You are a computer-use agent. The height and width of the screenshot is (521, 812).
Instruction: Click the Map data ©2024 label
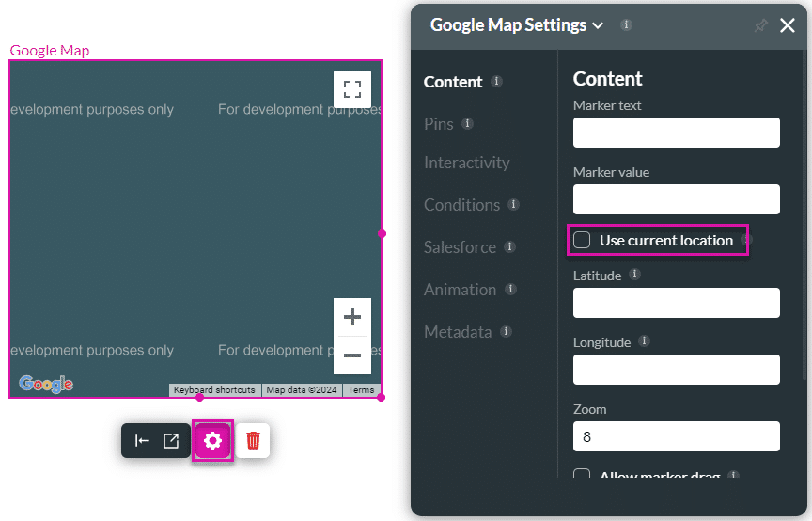tap(302, 390)
